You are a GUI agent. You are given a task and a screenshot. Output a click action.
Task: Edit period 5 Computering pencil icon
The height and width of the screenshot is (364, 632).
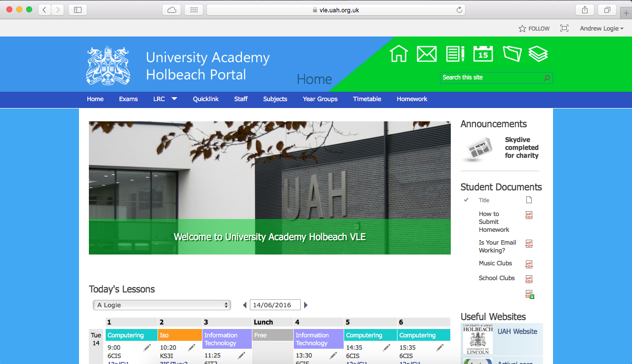387,348
